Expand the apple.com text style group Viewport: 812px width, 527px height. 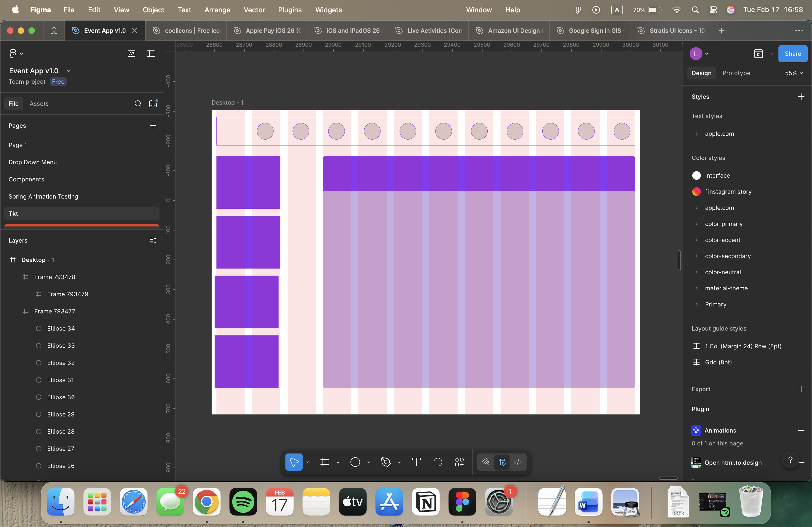696,134
